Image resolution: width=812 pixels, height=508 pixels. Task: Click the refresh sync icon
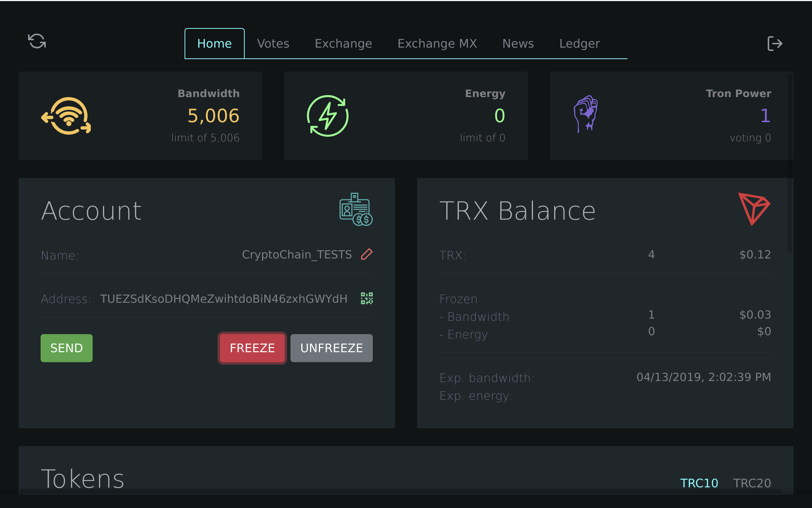(37, 41)
